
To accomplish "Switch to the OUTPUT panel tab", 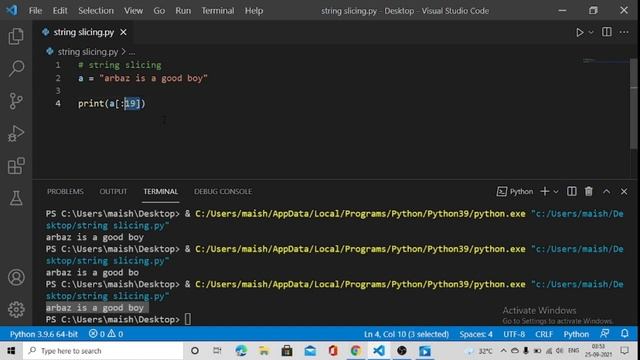I will pyautogui.click(x=113, y=191).
